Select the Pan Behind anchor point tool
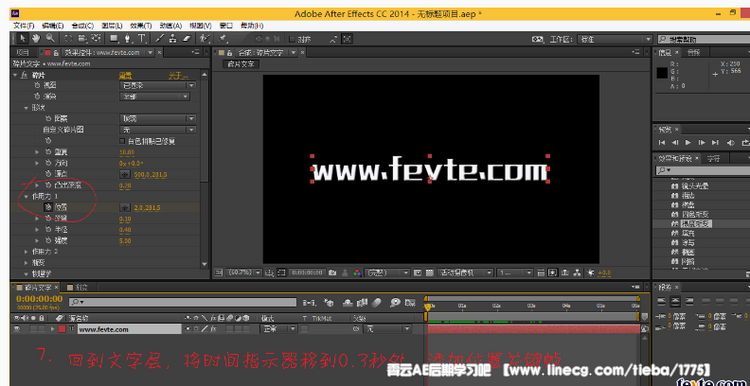Screen dimensions: 750x386 click(x=96, y=38)
